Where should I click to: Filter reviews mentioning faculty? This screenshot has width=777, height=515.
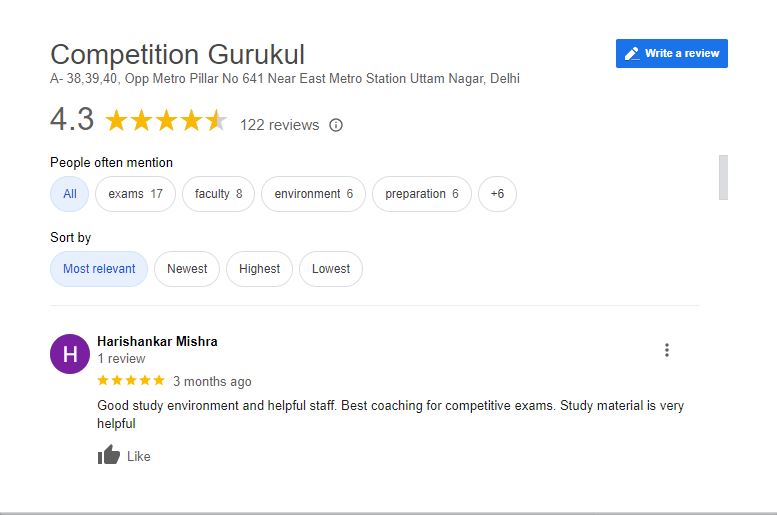pyautogui.click(x=219, y=194)
